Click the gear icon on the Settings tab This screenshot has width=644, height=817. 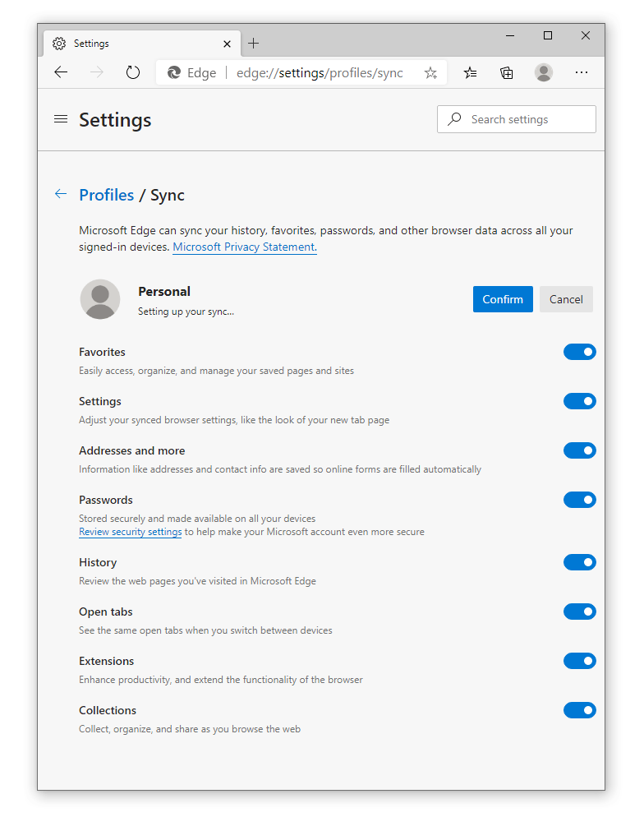pyautogui.click(x=59, y=43)
